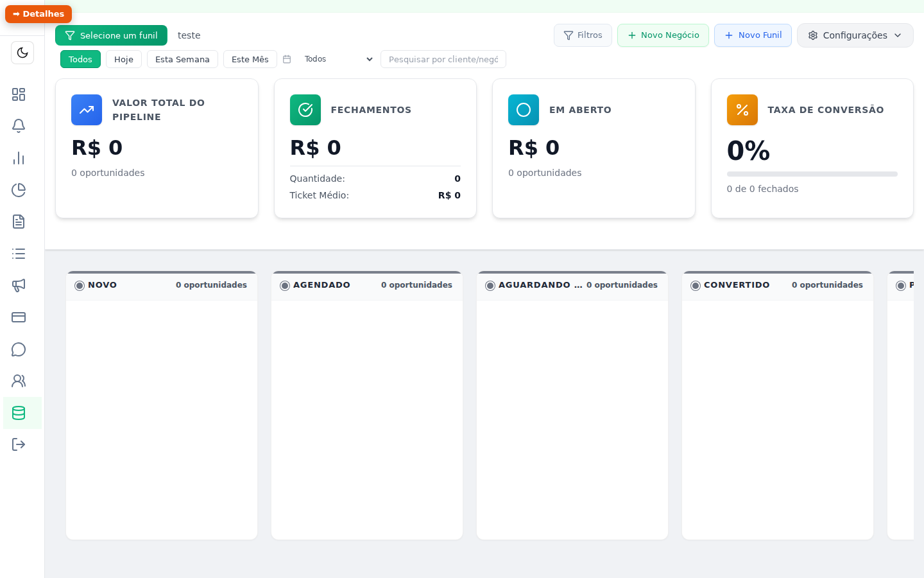Click the conversion rate progress bar

coord(812,174)
